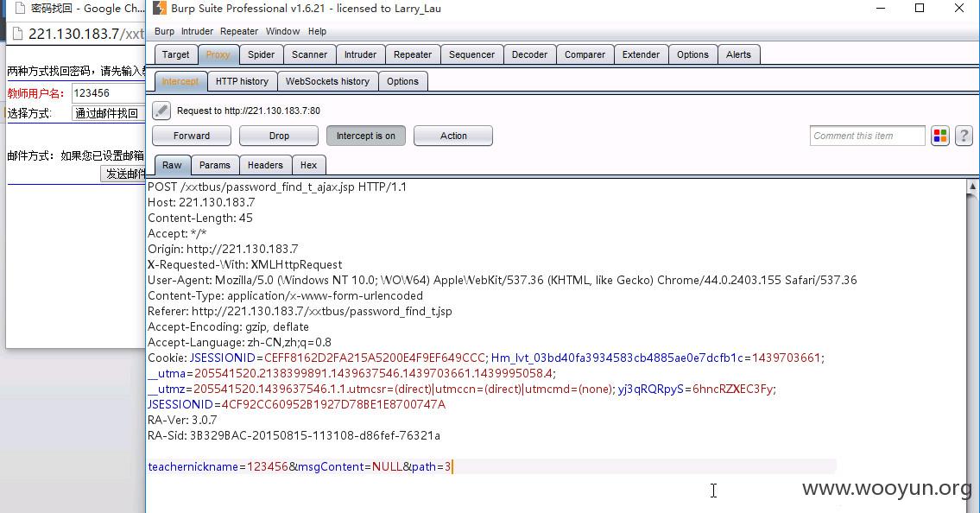Switch to the Decoder tab
980x513 pixels.
(x=529, y=54)
